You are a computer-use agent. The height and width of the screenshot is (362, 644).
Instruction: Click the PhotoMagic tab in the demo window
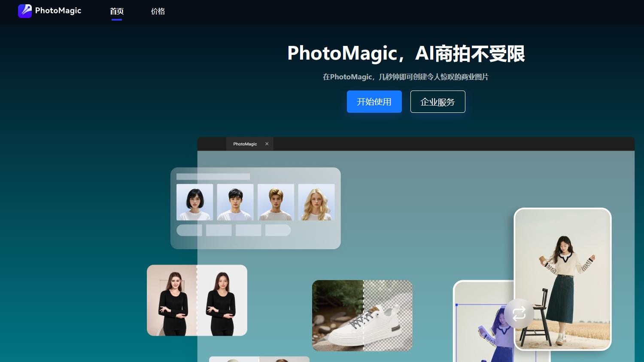pyautogui.click(x=245, y=144)
